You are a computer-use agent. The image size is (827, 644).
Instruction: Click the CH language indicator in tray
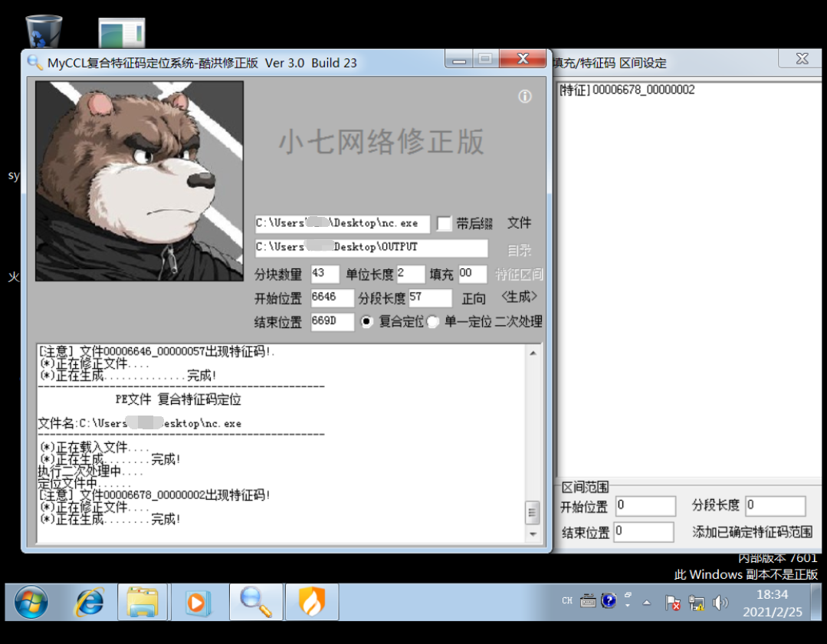(x=567, y=601)
